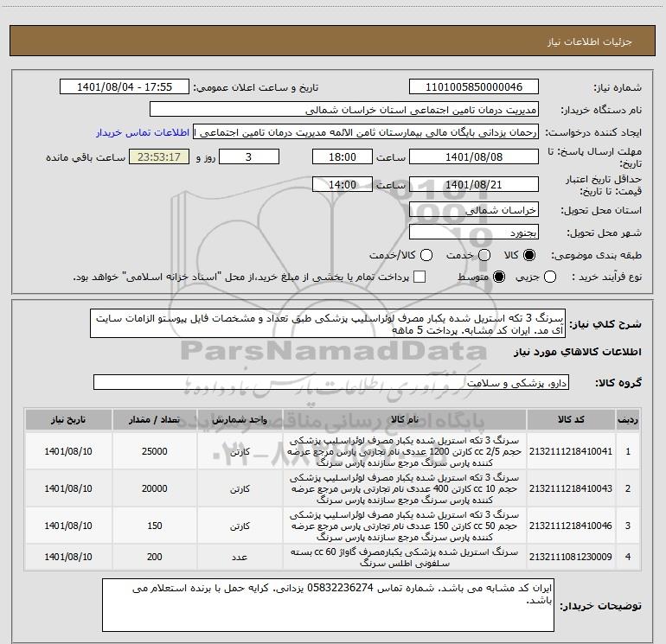Open the اطلاعات تماس خریدار link
The height and width of the screenshot is (644, 666).
pyautogui.click(x=143, y=132)
